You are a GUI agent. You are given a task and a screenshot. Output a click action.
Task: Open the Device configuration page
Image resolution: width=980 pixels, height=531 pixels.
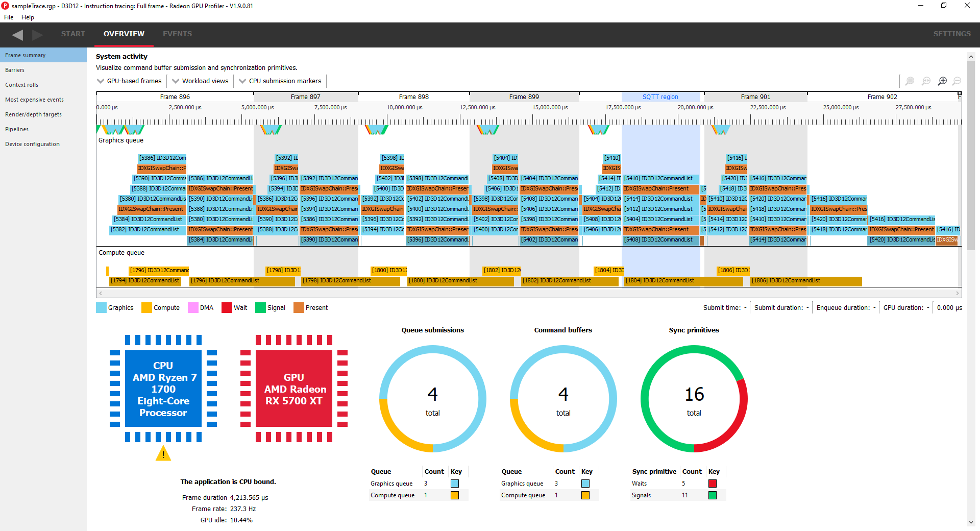pyautogui.click(x=32, y=143)
